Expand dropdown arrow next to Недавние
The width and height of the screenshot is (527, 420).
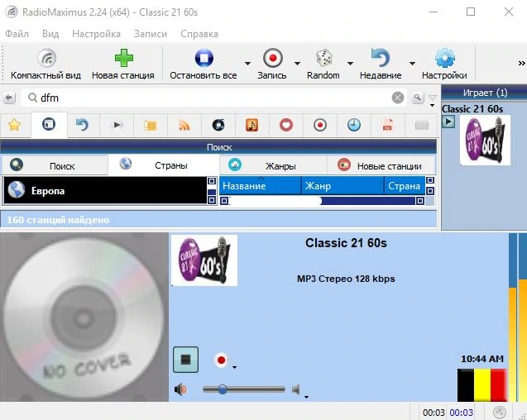point(412,63)
